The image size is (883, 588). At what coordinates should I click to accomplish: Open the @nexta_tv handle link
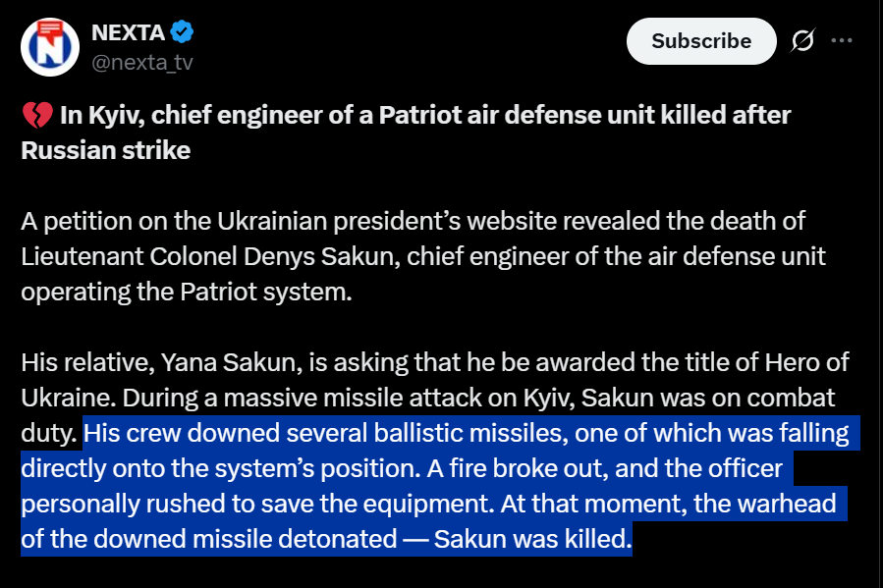click(141, 62)
